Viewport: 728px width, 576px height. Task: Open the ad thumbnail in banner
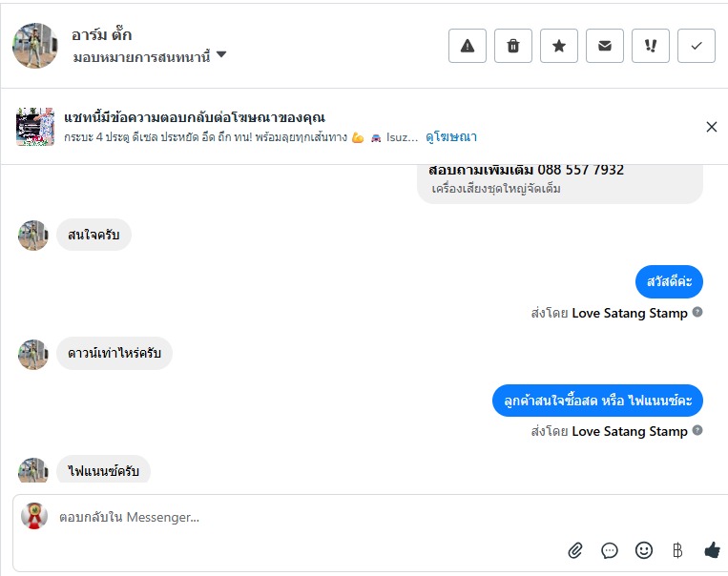(x=35, y=127)
